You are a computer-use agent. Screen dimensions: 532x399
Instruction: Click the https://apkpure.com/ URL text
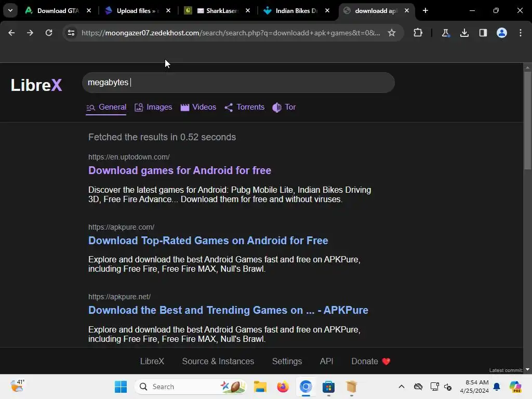tap(122, 227)
